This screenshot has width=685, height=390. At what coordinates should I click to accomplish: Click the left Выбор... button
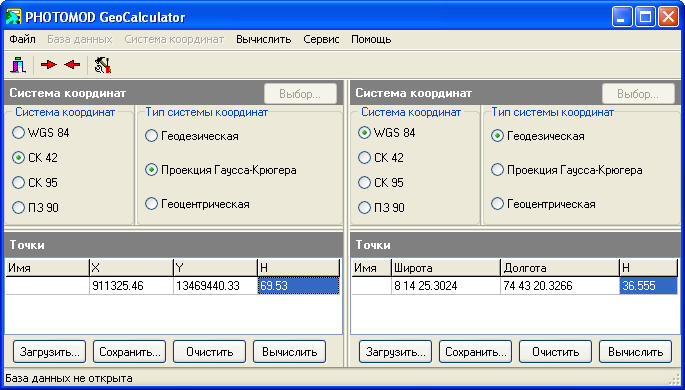300,93
